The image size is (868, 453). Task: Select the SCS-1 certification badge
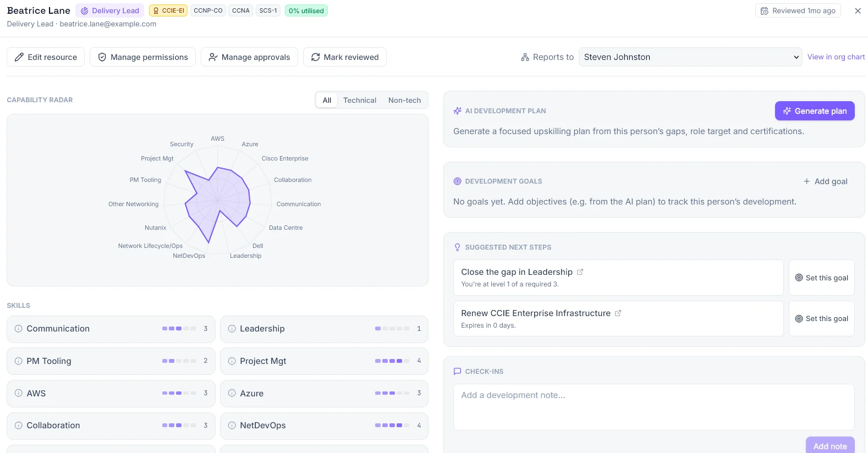point(268,11)
